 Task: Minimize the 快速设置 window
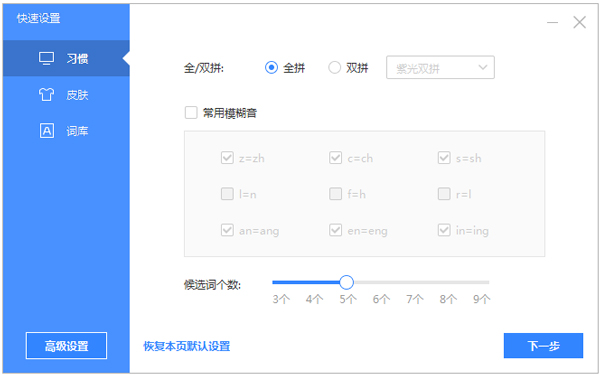(x=552, y=23)
